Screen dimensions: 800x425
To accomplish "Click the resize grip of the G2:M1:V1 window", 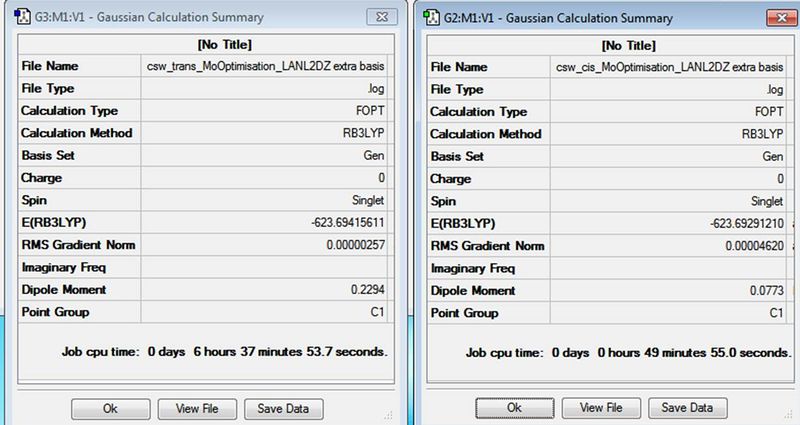I will point(790,414).
